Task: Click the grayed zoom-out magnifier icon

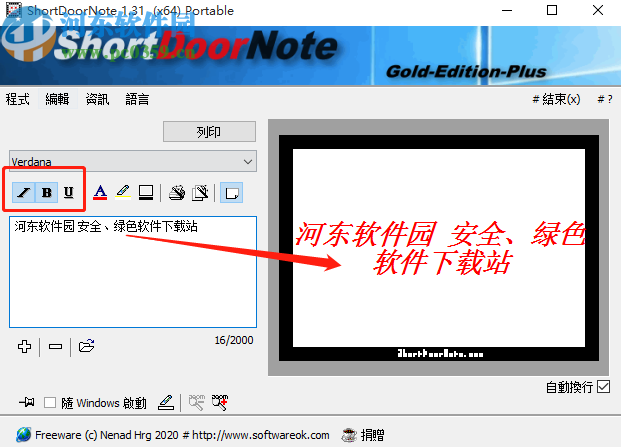Action: point(196,402)
